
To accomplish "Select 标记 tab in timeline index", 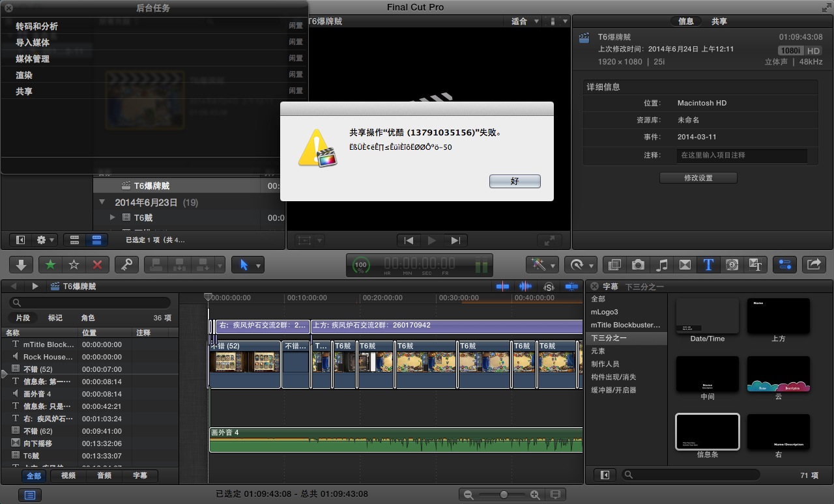I will [55, 318].
